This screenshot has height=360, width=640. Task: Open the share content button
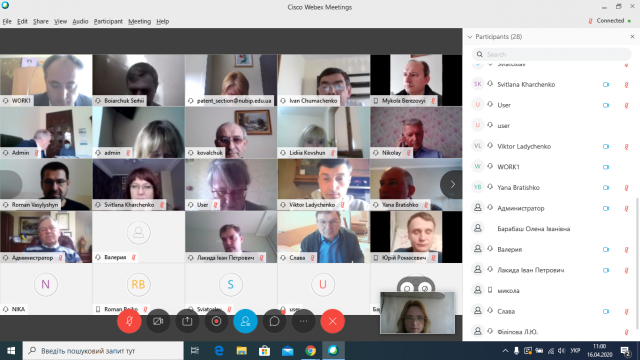tap(187, 321)
